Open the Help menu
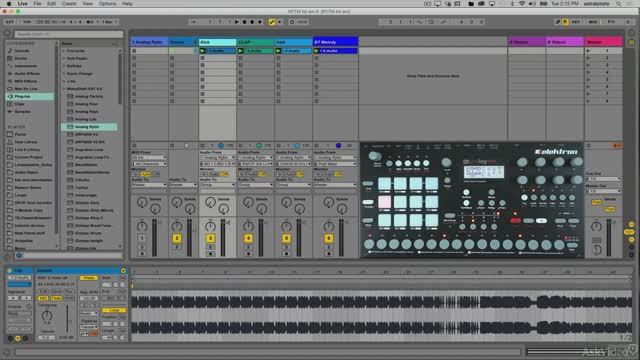This screenshot has width=640, height=360. (127, 4)
